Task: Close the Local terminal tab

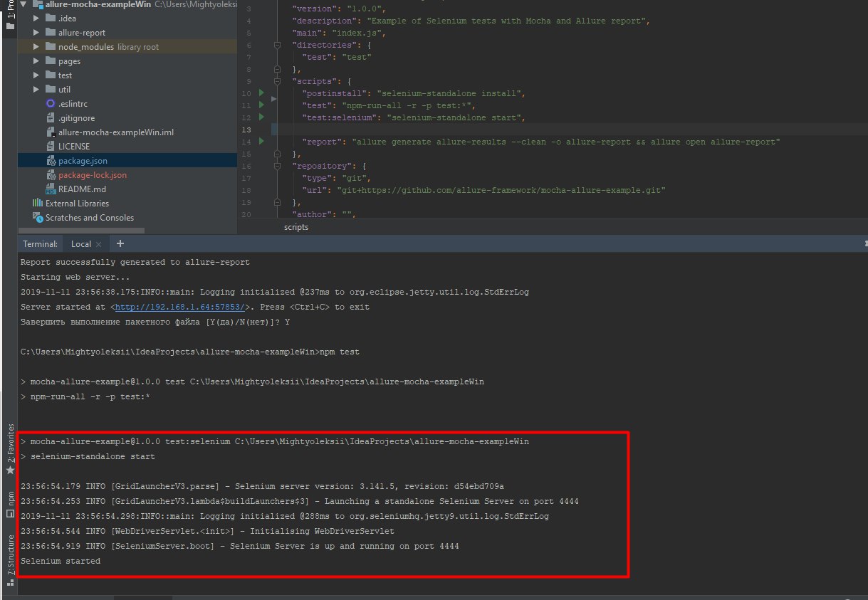Action: tap(100, 244)
